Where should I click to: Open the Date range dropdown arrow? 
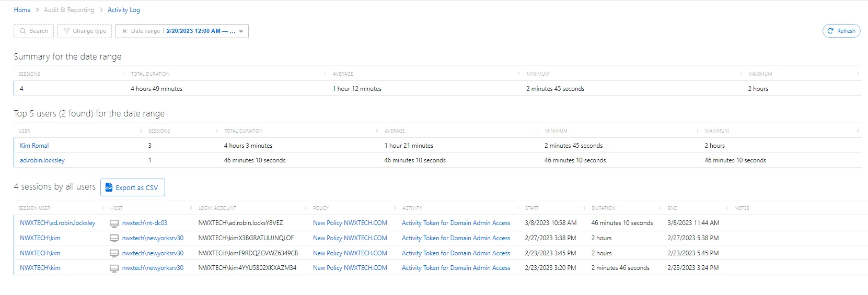[241, 31]
